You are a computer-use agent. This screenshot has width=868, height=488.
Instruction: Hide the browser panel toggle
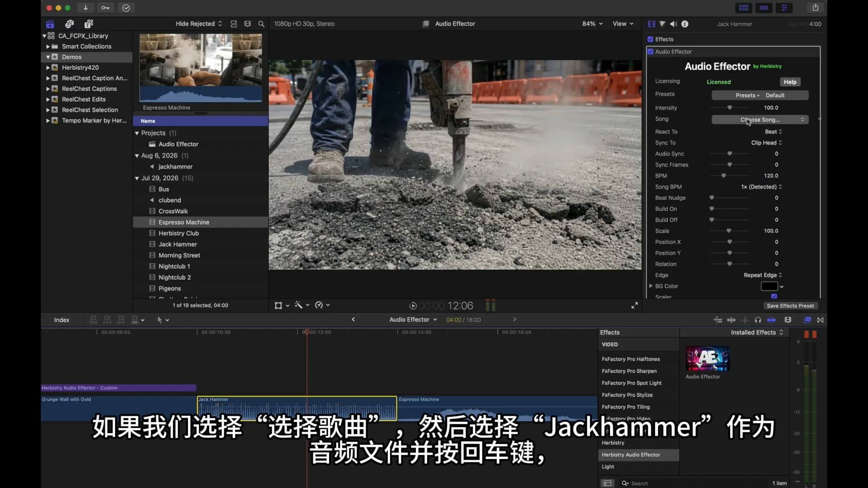click(x=744, y=8)
